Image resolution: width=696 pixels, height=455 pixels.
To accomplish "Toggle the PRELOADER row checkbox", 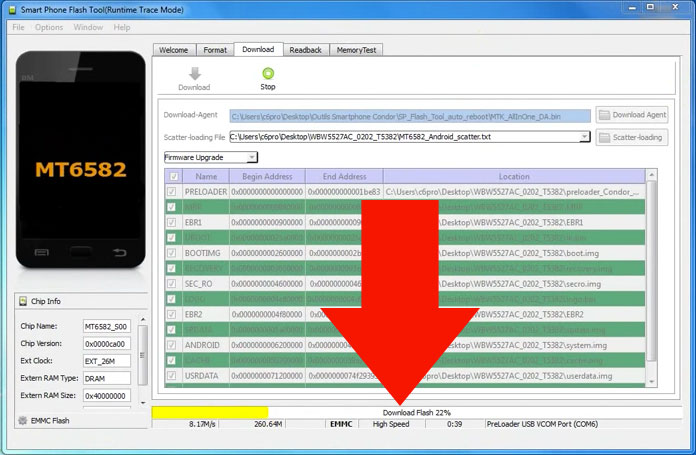I will point(171,192).
